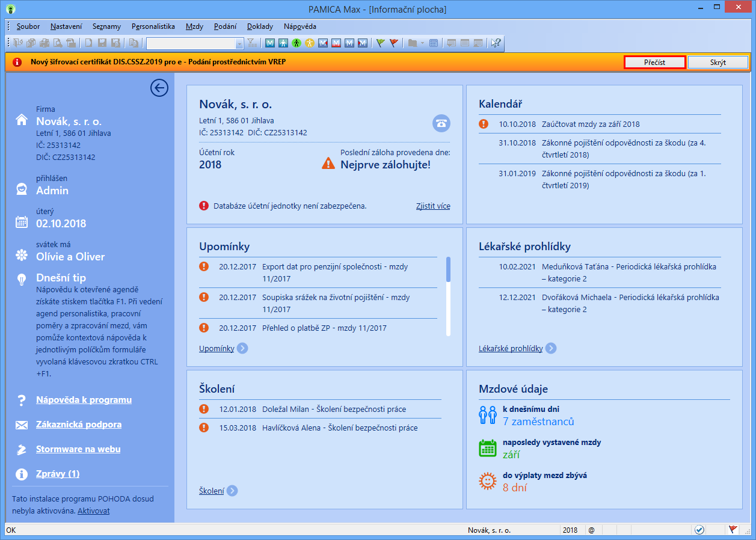Viewport: 756px width, 540px height.
Task: Click the red flag toolbar icon
Action: coord(393,43)
